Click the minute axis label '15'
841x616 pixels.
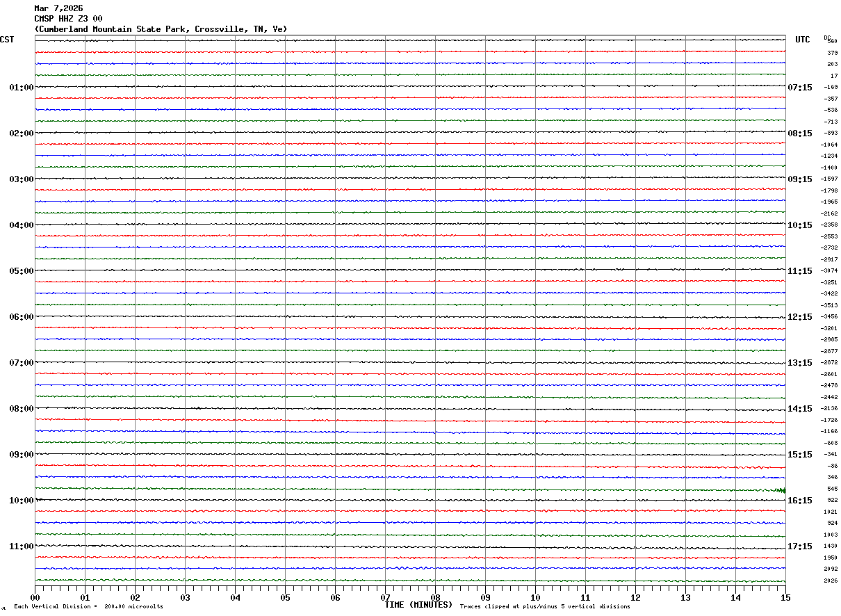pos(785,597)
